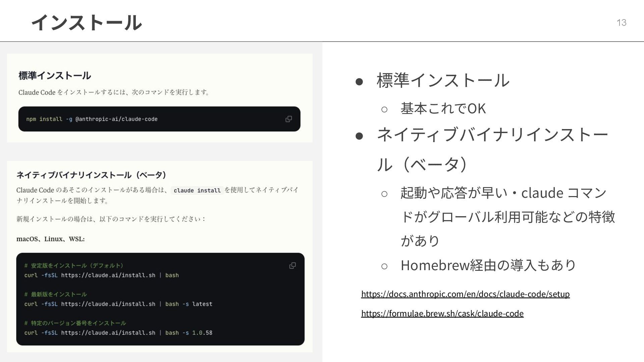Image resolution: width=644 pixels, height=362 pixels.
Task: Open the formulae.brew.sh cask claude-code link
Action: (442, 313)
